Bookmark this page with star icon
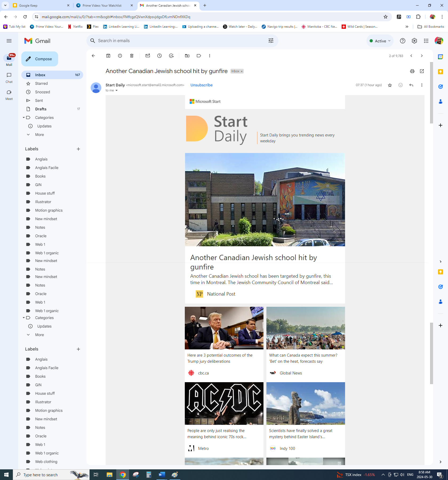 [x=386, y=17]
